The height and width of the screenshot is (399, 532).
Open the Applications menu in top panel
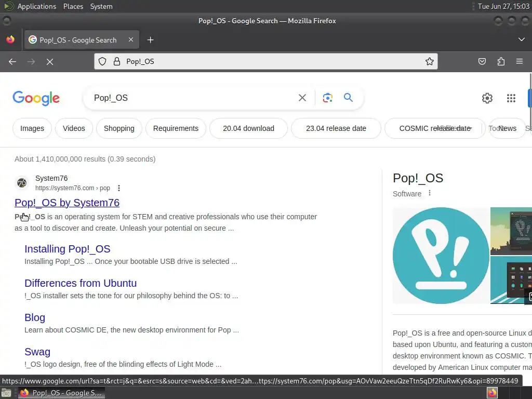[x=37, y=6]
